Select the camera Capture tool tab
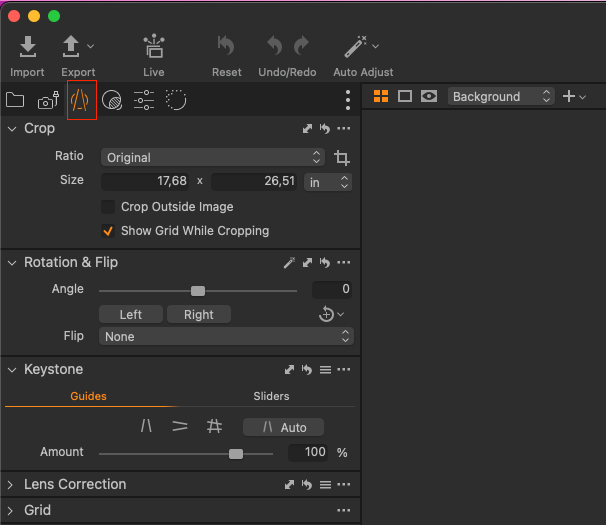The height and width of the screenshot is (525, 606). 48,101
